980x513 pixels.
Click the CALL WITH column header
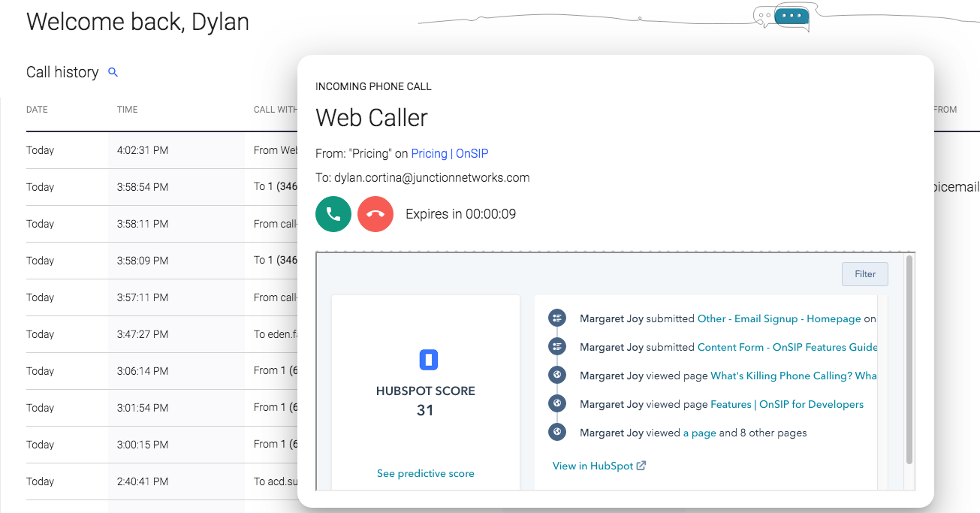[276, 110]
